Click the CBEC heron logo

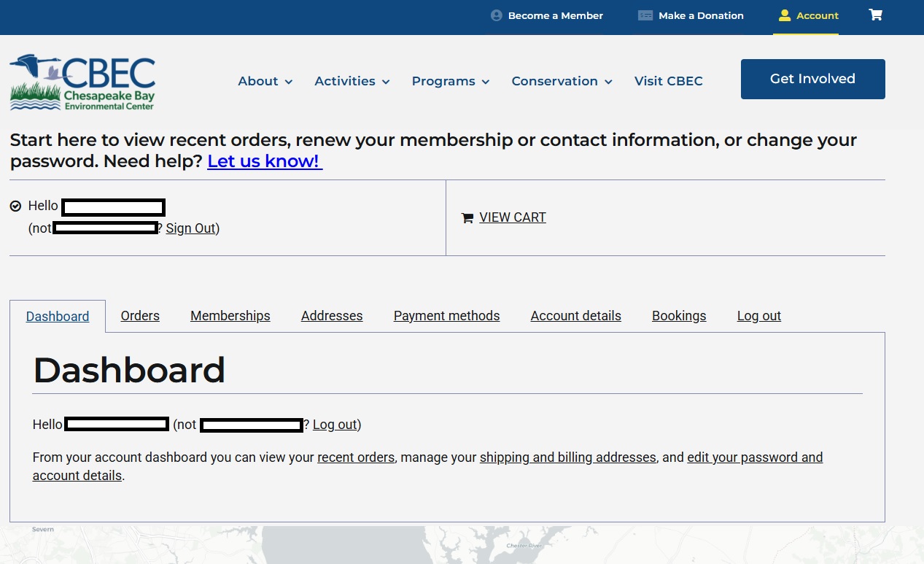(x=82, y=82)
